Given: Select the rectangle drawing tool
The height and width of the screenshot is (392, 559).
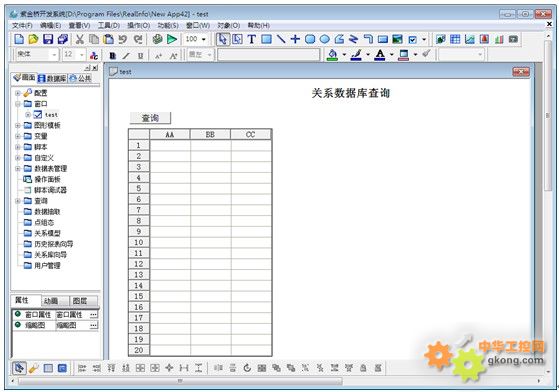Looking at the screenshot, I should 266,39.
